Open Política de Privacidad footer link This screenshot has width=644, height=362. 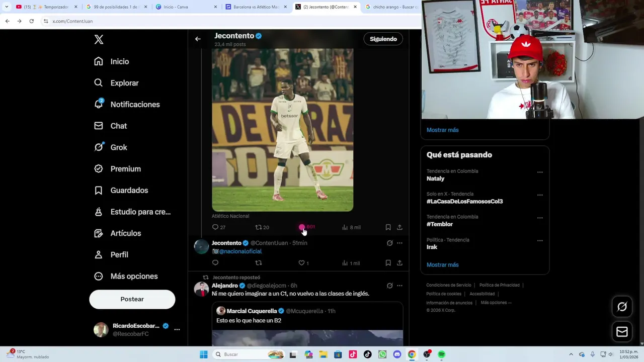pyautogui.click(x=499, y=285)
